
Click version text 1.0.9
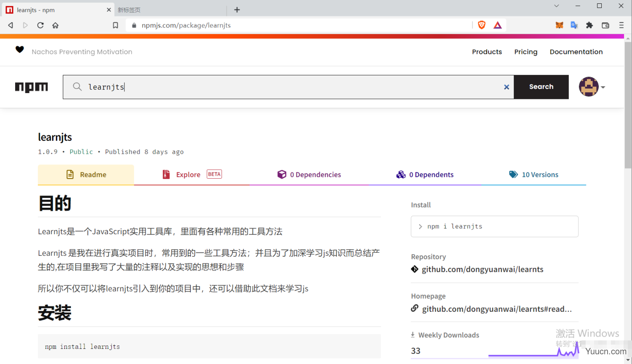[48, 152]
